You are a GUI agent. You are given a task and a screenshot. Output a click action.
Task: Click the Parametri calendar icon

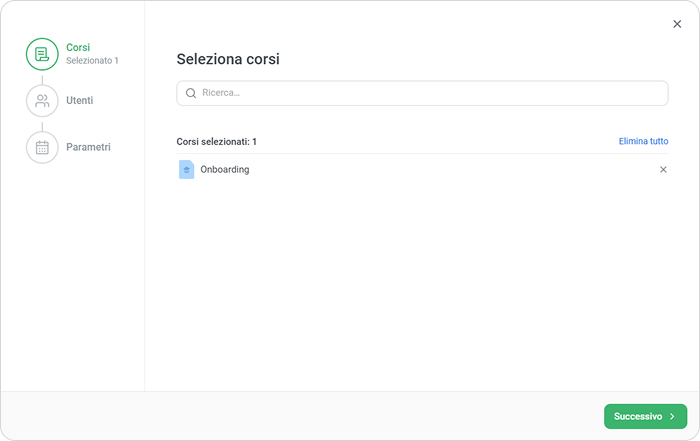[x=42, y=147]
